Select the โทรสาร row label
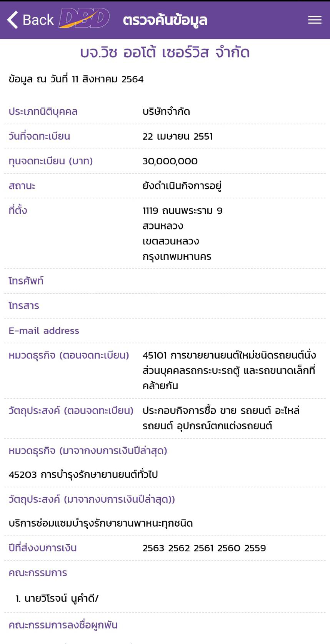 coord(24,306)
